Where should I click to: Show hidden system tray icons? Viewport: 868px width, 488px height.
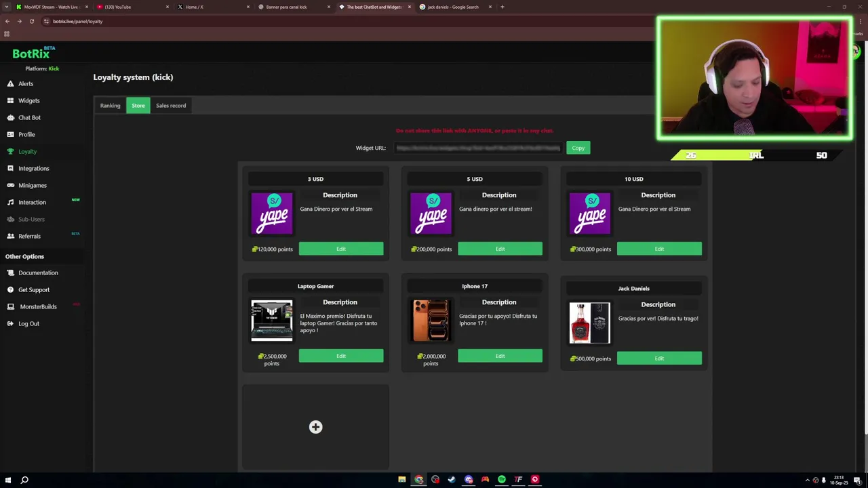pos(807,481)
